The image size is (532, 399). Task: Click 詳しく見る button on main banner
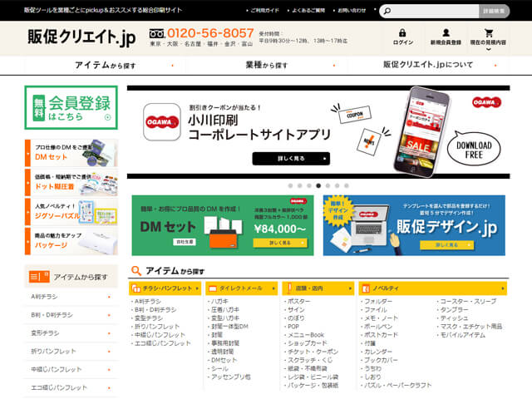coord(290,159)
